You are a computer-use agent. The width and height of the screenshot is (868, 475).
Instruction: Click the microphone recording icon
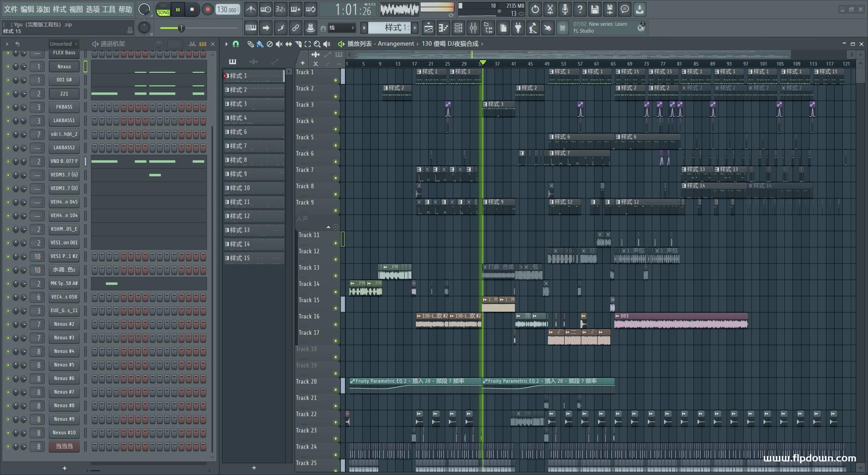click(x=565, y=9)
